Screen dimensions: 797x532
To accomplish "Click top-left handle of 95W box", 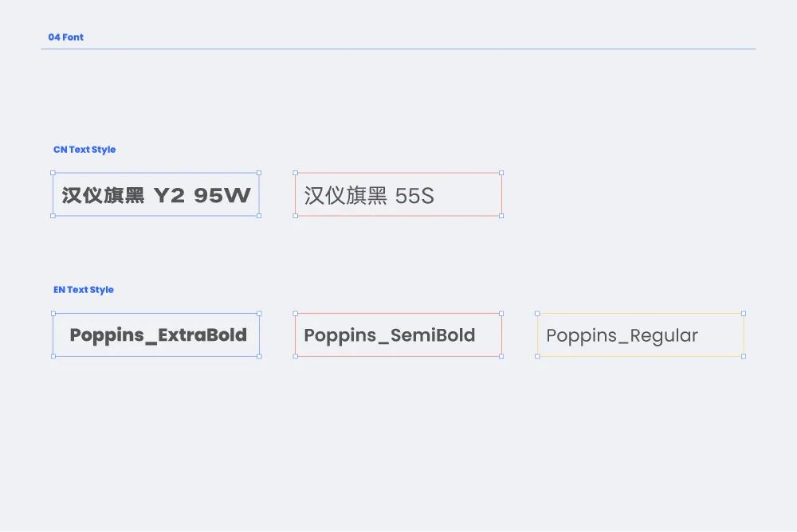I will (53, 173).
